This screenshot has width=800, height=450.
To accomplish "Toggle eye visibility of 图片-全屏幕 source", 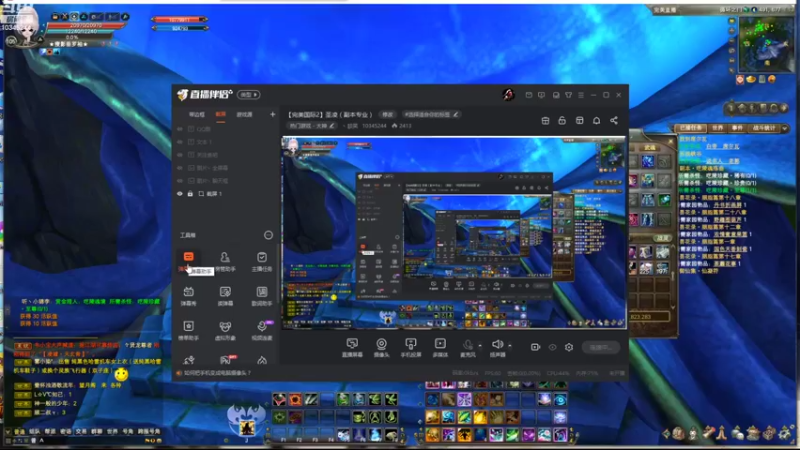I will 180,168.
